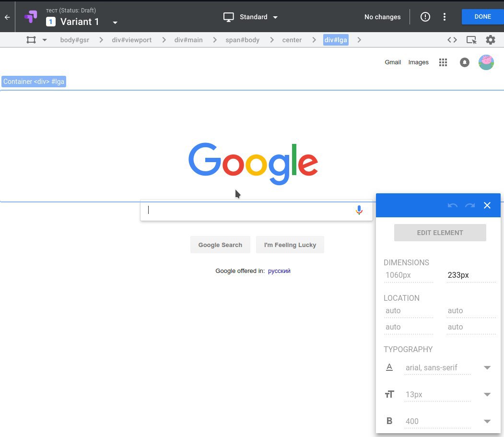The width and height of the screenshot is (504, 437).
Task: Click the first row right auto location field
Action: point(471,311)
